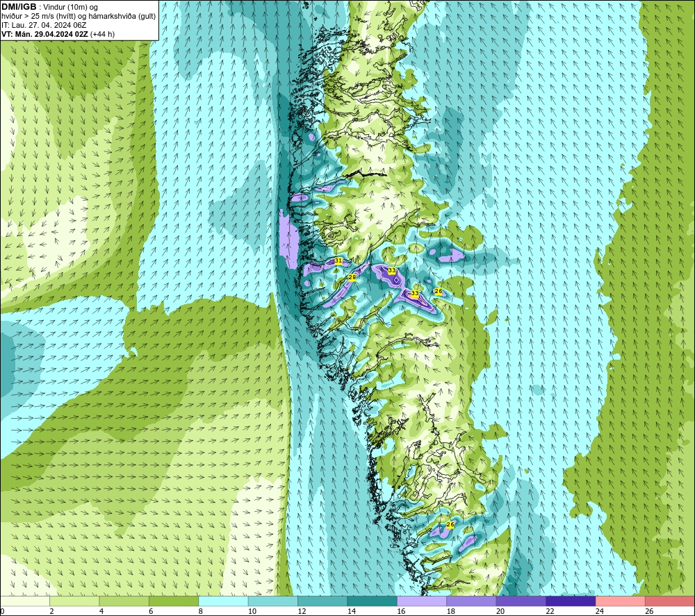Click the 2–4 m/s legend color swatch
The width and height of the screenshot is (695, 616).
(x=74, y=601)
